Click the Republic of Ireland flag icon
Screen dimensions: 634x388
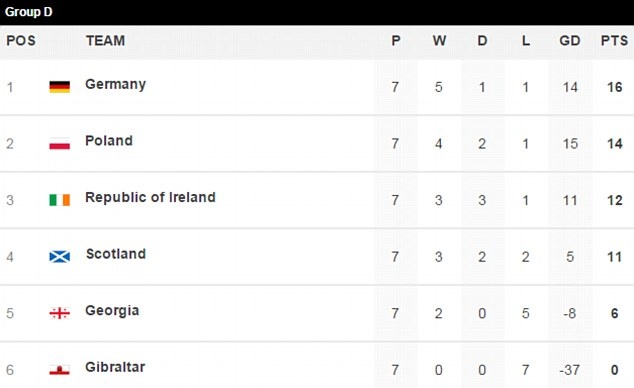click(59, 200)
